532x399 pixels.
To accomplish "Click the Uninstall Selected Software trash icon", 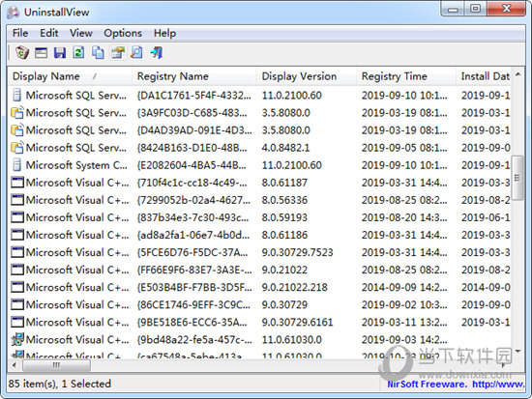I will (22, 52).
